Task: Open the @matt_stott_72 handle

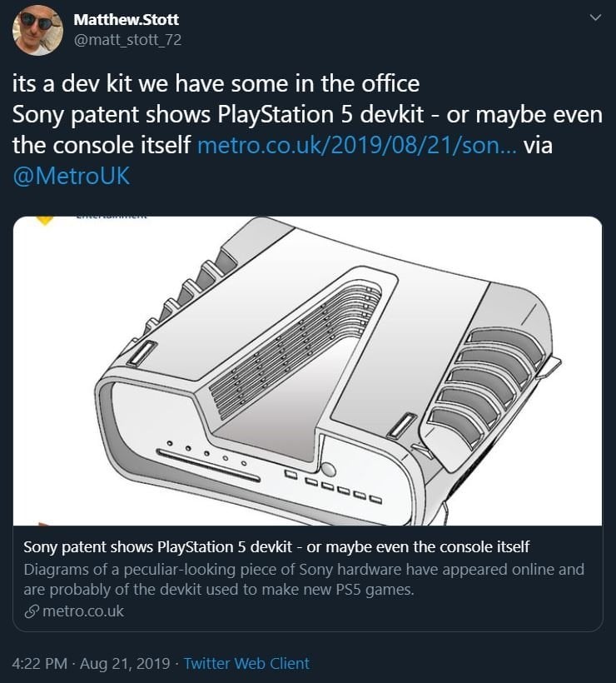Action: (127, 39)
